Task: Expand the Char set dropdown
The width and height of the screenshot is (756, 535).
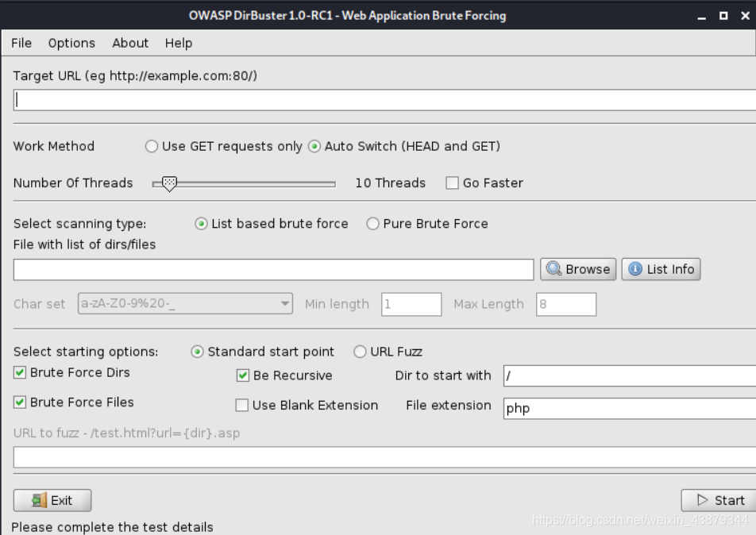Action: click(185, 304)
